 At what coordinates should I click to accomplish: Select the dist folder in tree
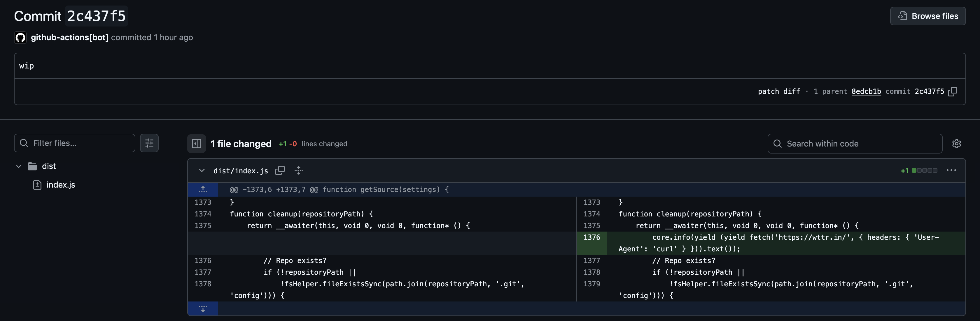tap(49, 166)
